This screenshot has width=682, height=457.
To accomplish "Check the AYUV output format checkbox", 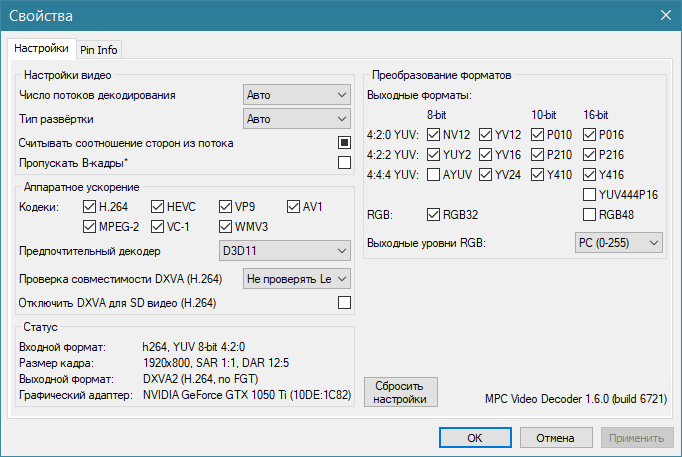I will [x=433, y=174].
